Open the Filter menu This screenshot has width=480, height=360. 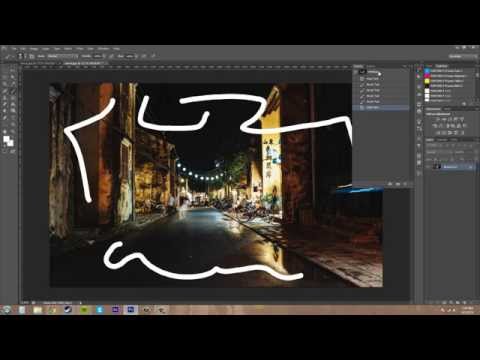[x=80, y=49]
